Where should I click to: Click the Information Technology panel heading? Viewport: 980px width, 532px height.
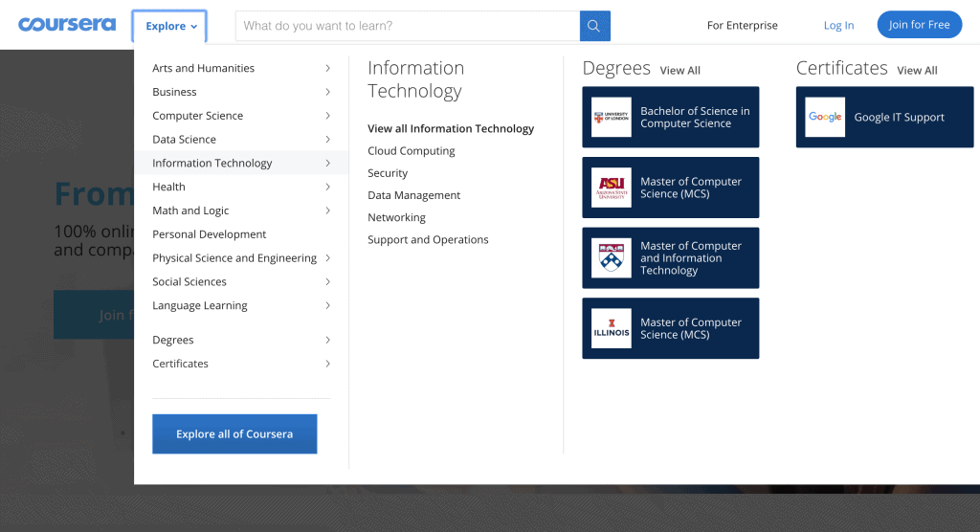(415, 79)
